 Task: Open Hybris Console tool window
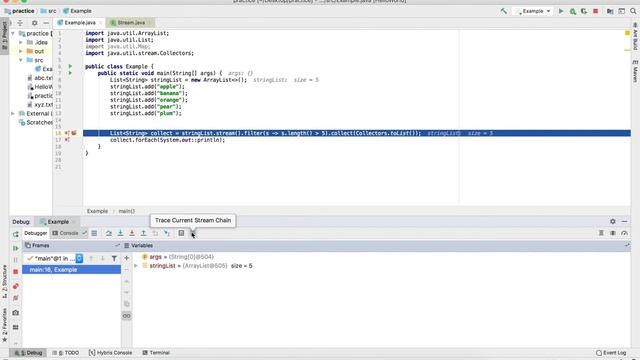(111, 353)
